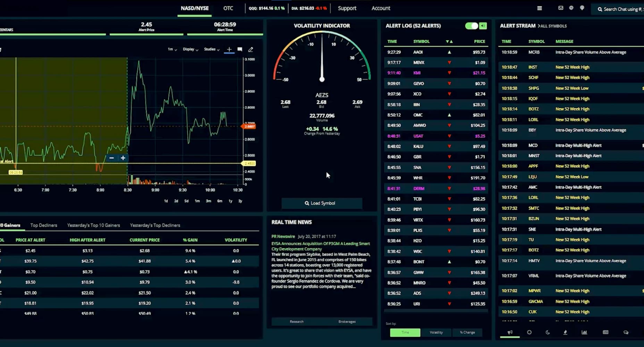The image size is (644, 347).
Task: Click the Search Chat input field
Action: (x=620, y=9)
